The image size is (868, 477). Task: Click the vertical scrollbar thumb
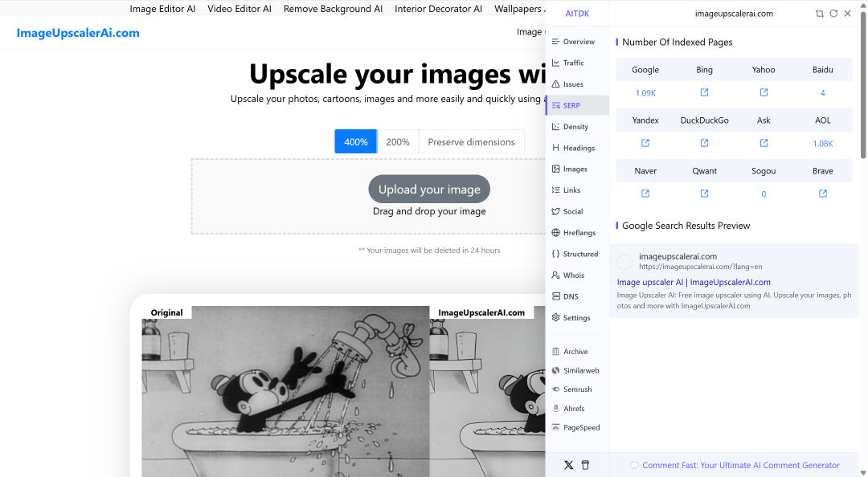[x=863, y=86]
